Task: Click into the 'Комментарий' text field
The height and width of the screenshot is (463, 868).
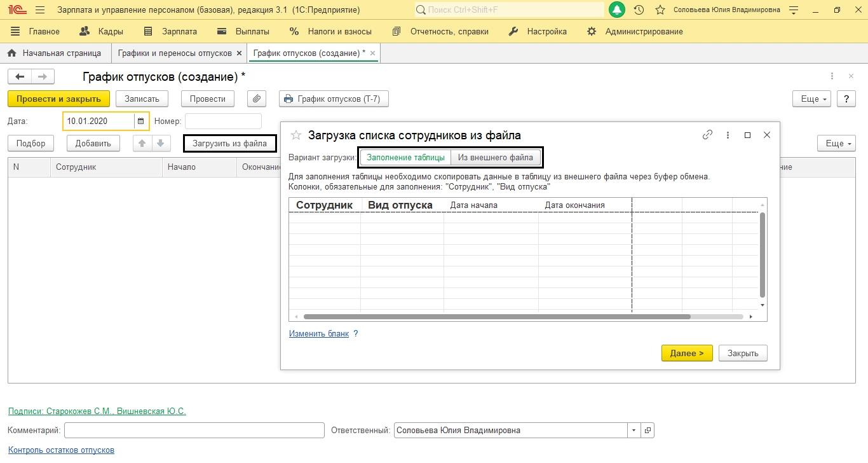Action: pyautogui.click(x=194, y=431)
